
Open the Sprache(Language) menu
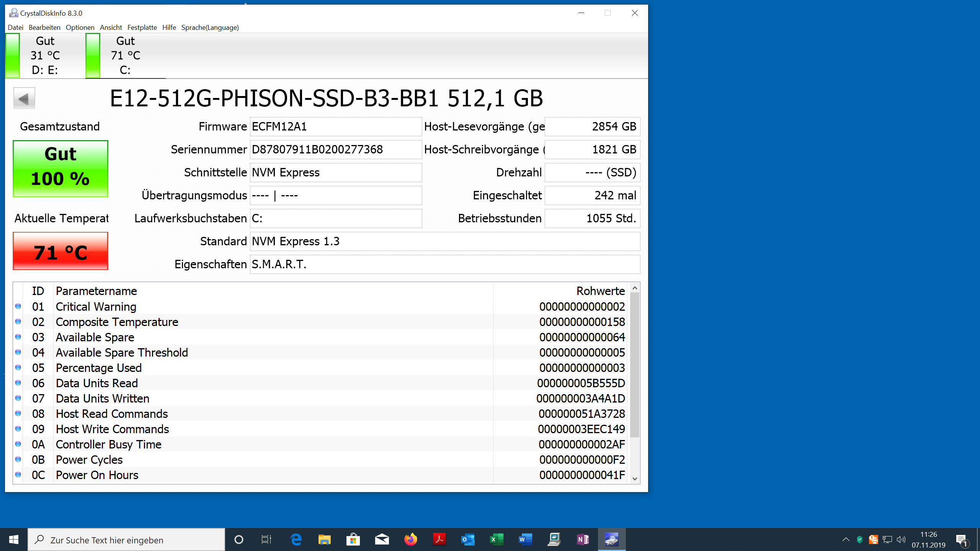click(210, 28)
